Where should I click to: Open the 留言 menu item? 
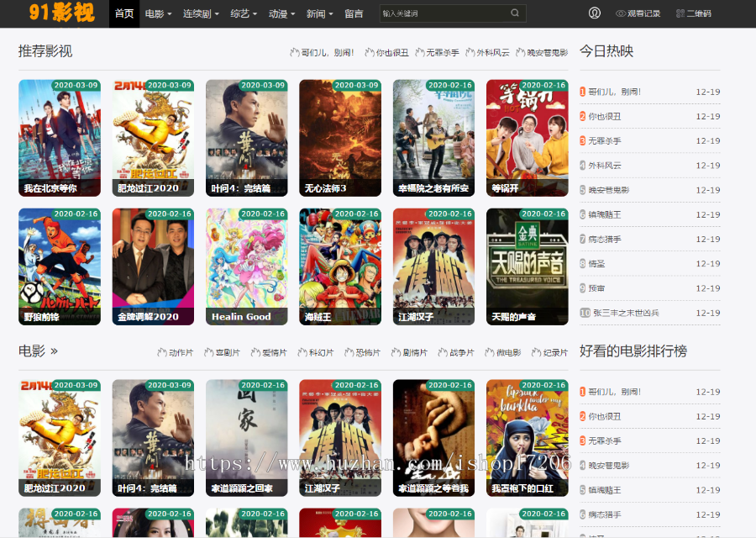tap(354, 13)
